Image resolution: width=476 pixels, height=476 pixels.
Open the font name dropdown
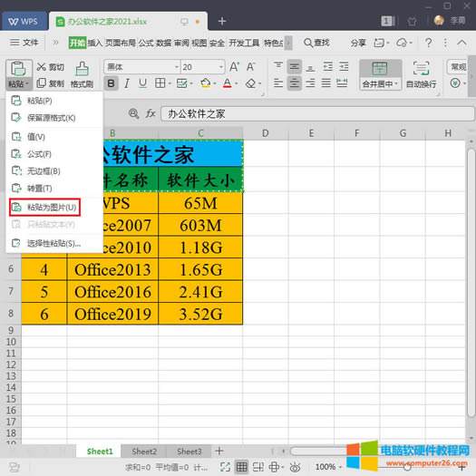pos(177,67)
